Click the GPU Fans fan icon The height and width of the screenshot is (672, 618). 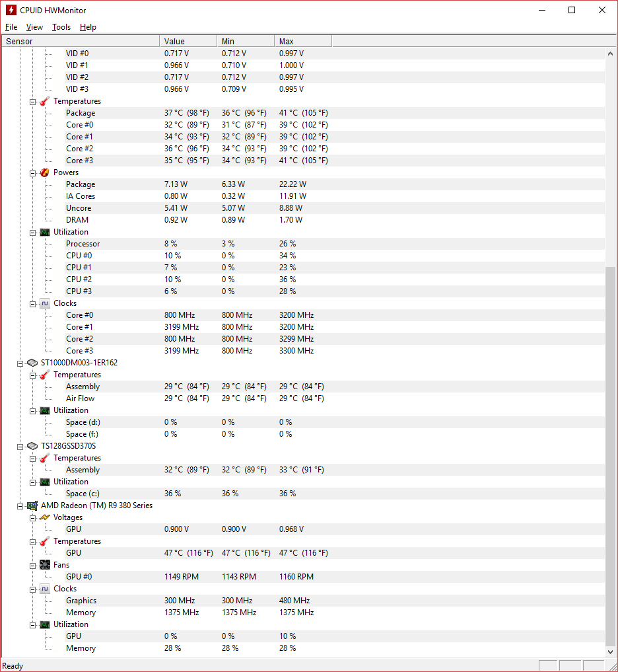click(44, 565)
